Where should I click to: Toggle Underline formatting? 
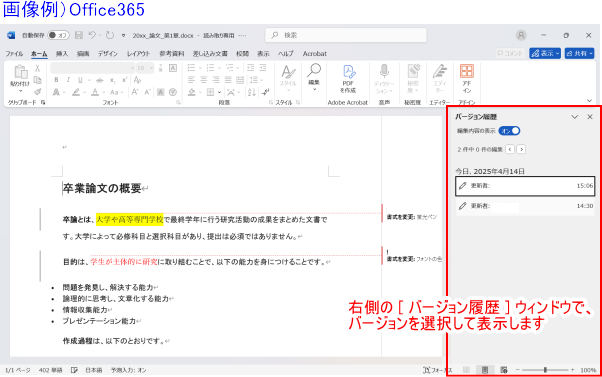pyautogui.click(x=80, y=80)
